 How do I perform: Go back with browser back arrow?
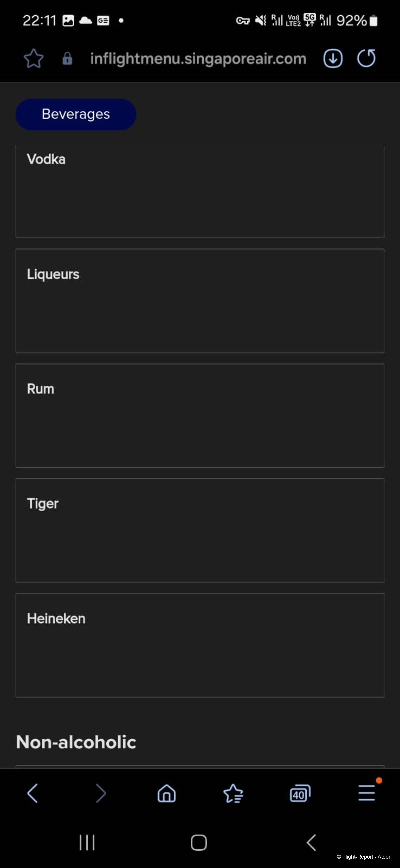click(32, 793)
